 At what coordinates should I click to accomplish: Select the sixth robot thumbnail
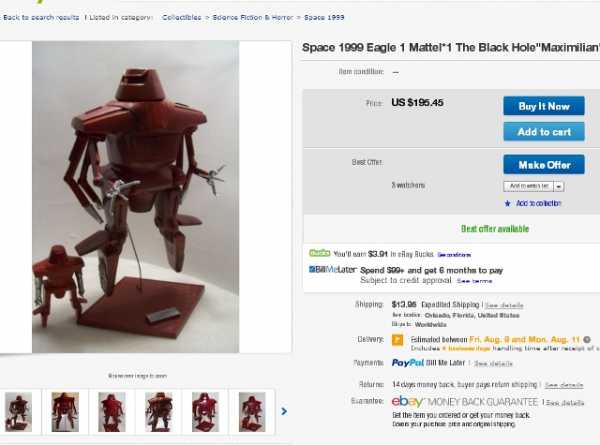[252, 412]
